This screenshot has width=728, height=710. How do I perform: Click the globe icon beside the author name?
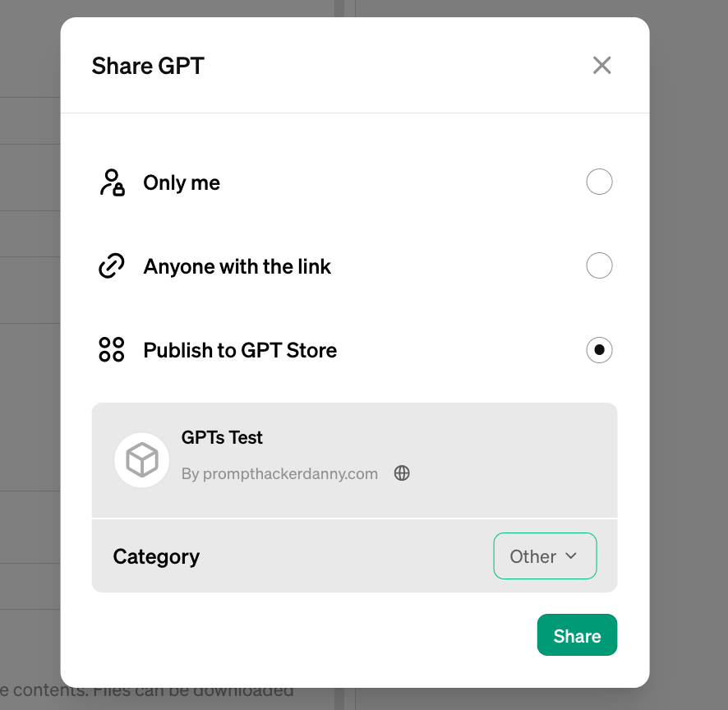[x=402, y=473]
